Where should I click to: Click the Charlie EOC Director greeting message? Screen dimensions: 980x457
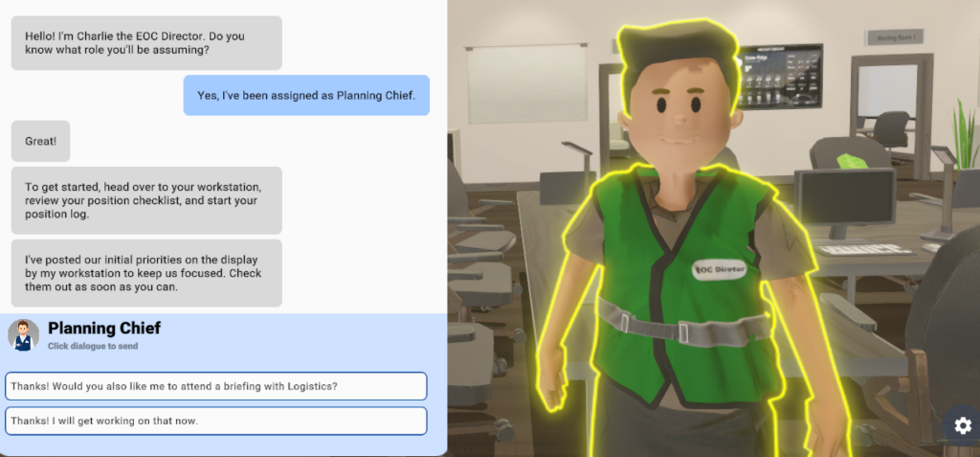[x=146, y=42]
